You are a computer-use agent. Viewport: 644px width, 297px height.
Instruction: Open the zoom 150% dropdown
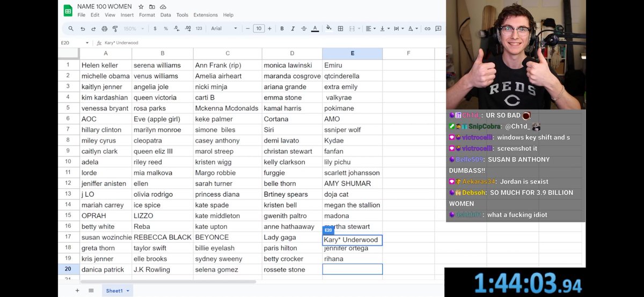[133, 28]
